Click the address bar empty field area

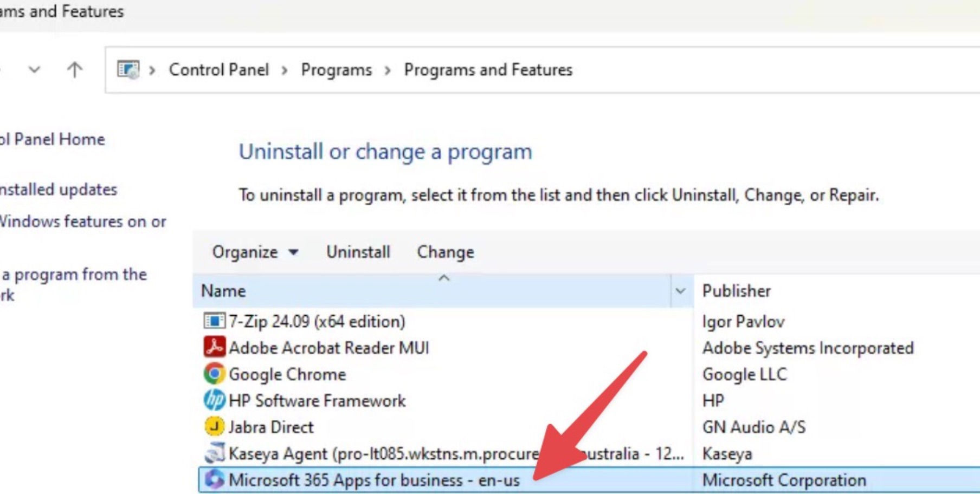[x=775, y=70]
